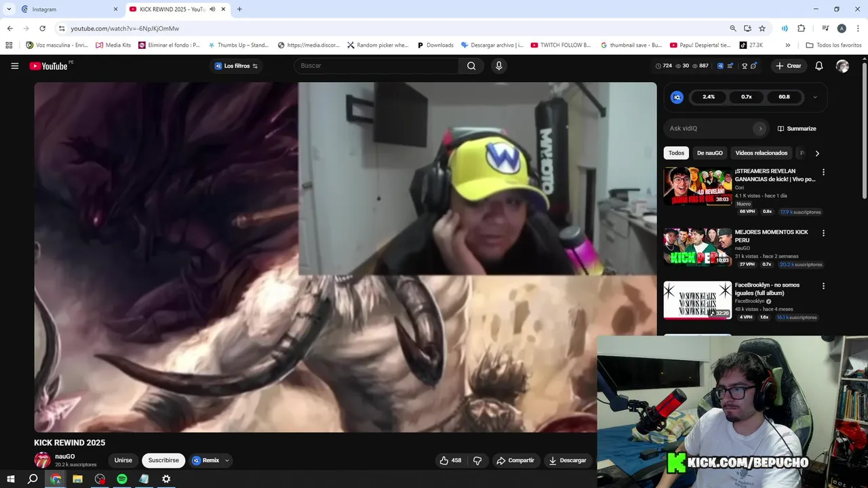Open options for STREAMERS REVELAN GANANCIAS video
The image size is (868, 488).
click(x=823, y=172)
